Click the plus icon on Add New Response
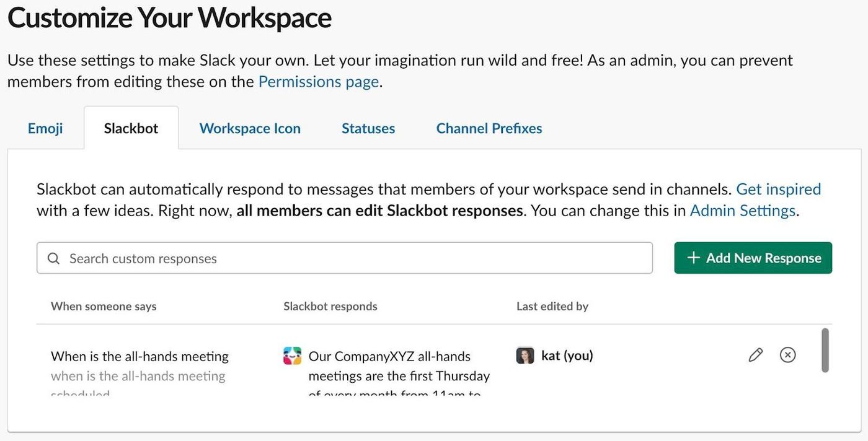Viewport: 868px width, 441px height. point(693,258)
